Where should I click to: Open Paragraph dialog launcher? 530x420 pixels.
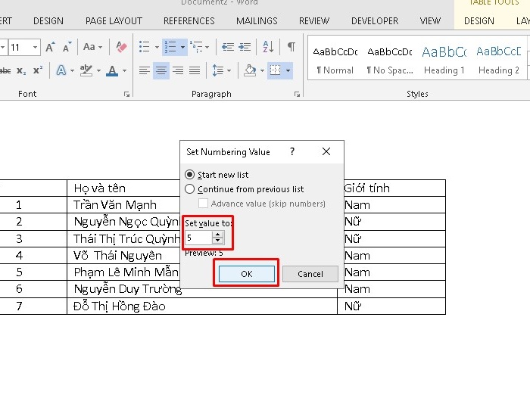pos(297,95)
